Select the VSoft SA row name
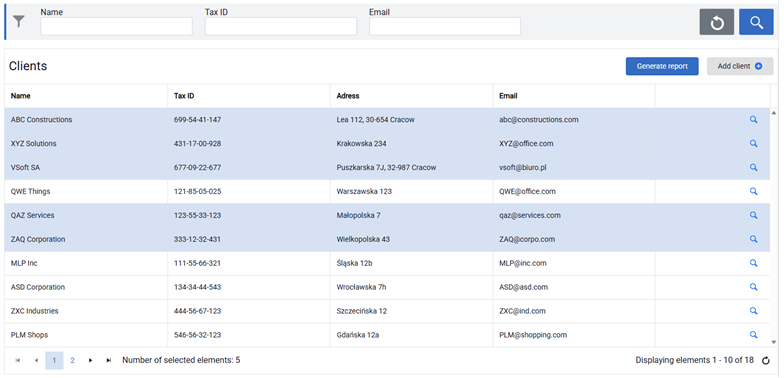 [x=25, y=168]
